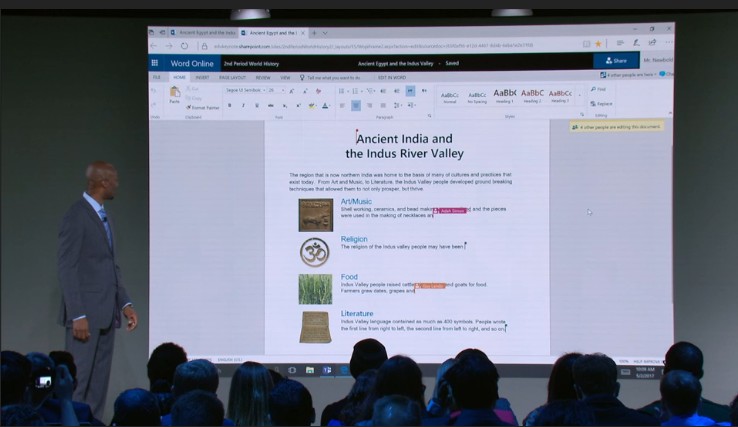Image resolution: width=738 pixels, height=427 pixels.
Task: Open the Edge Hub icon
Action: point(620,43)
